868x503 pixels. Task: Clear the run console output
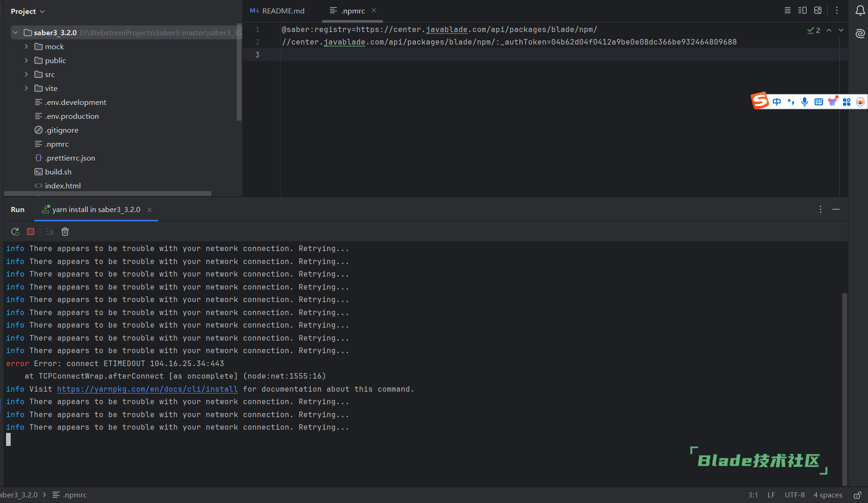pyautogui.click(x=65, y=232)
